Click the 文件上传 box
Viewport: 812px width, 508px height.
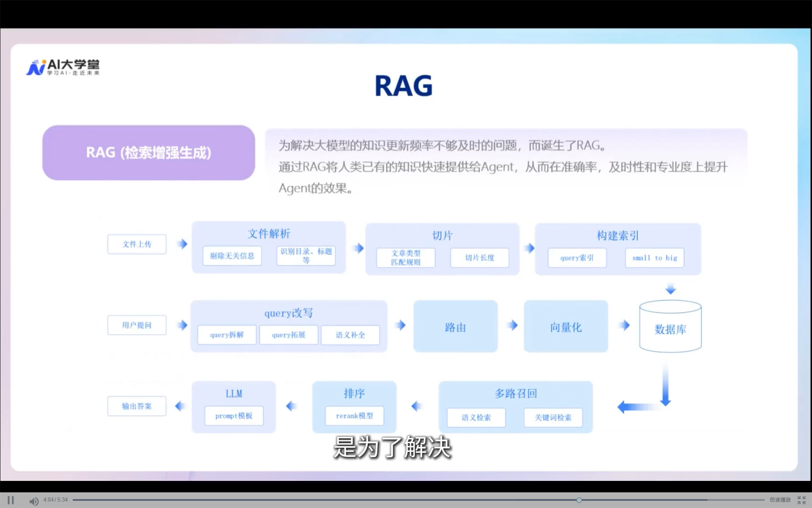tap(137, 244)
